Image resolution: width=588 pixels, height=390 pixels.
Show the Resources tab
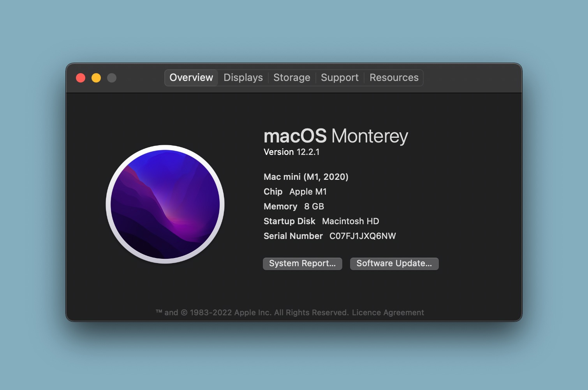pyautogui.click(x=394, y=77)
